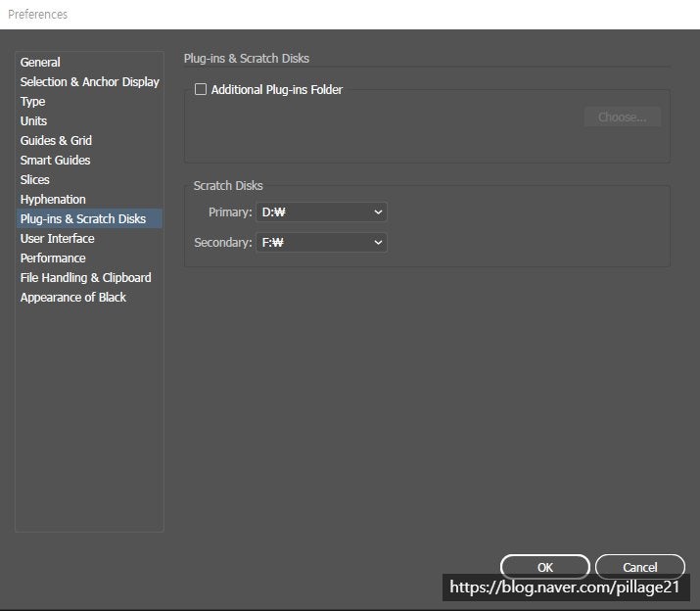700x611 pixels.
Task: Cancel the Preferences dialog
Action: [x=639, y=567]
